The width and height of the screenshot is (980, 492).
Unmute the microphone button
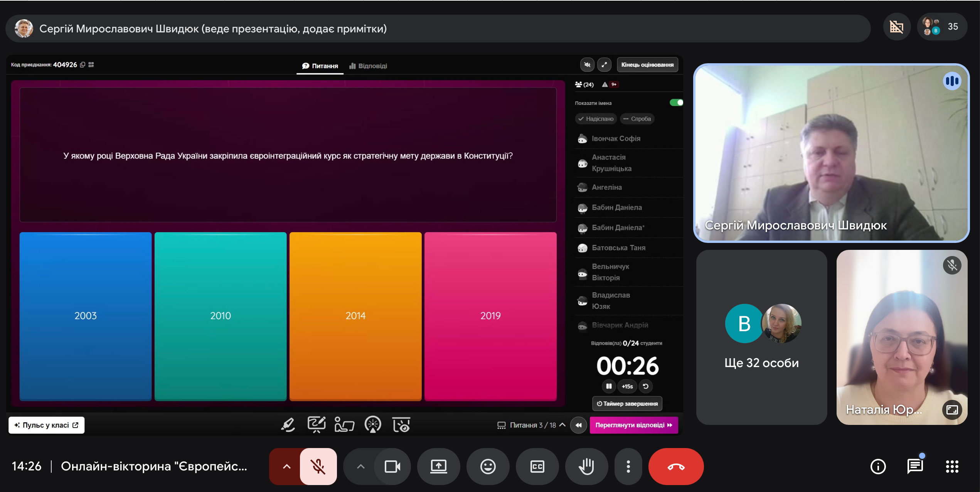pos(318,467)
